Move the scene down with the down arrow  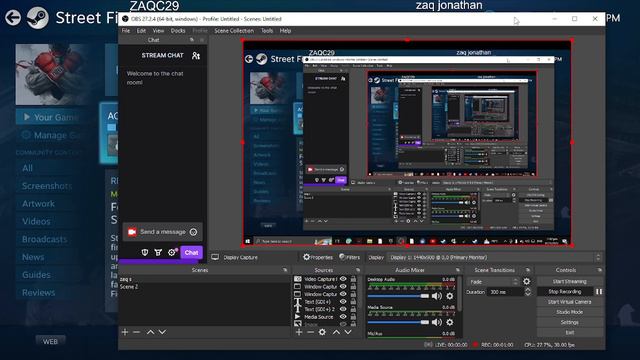click(x=162, y=332)
